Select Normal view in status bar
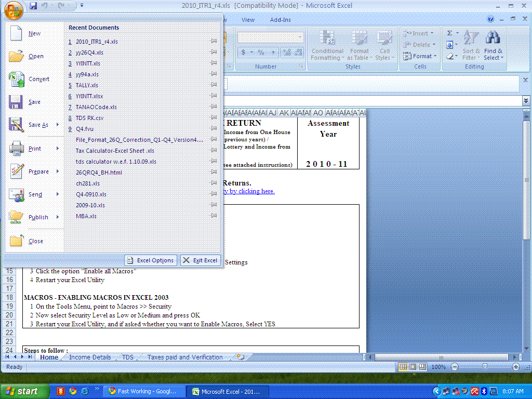 click(403, 367)
